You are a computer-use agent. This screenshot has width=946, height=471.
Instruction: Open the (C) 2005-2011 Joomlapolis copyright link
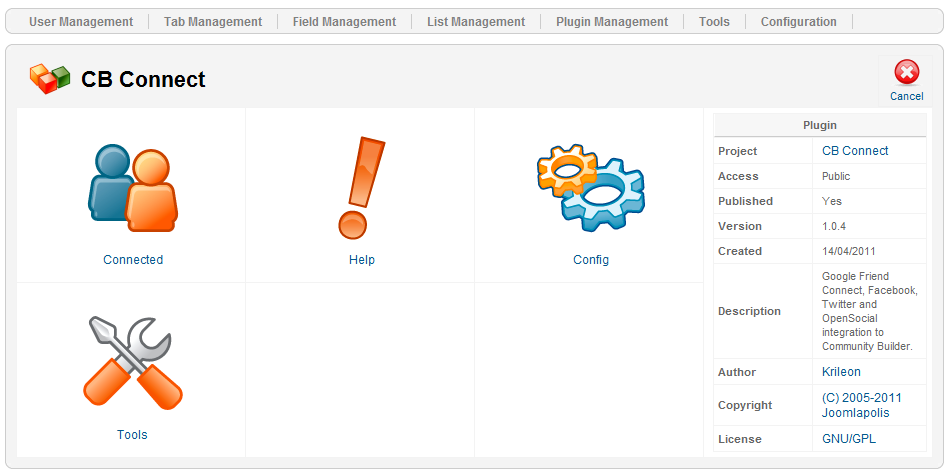tap(862, 405)
